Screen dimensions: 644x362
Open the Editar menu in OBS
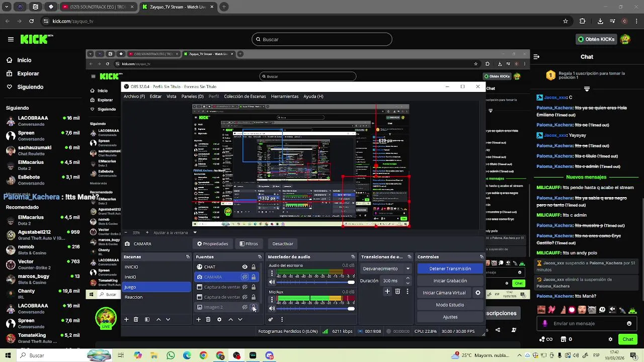(x=156, y=96)
